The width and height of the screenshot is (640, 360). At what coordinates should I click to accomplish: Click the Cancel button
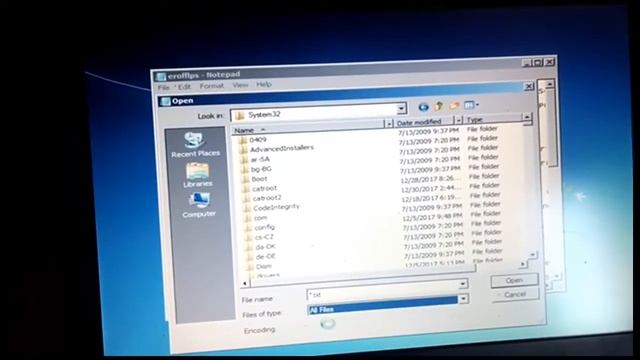tap(515, 294)
